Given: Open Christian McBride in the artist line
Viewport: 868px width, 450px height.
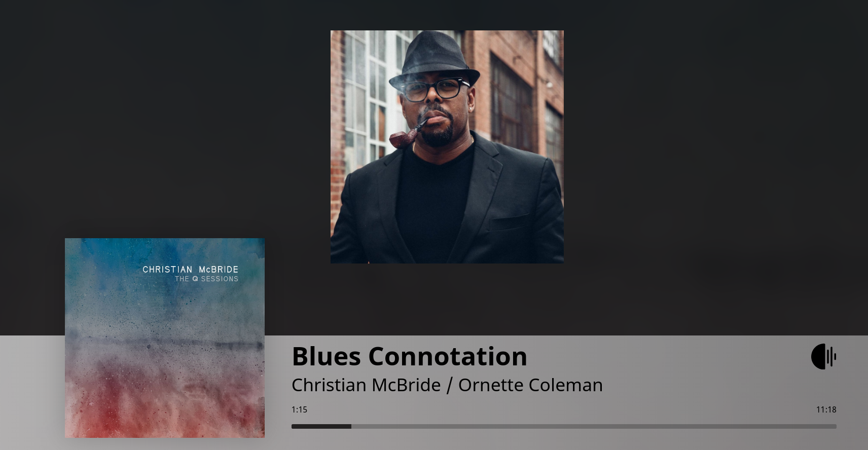Looking at the screenshot, I should pyautogui.click(x=366, y=385).
